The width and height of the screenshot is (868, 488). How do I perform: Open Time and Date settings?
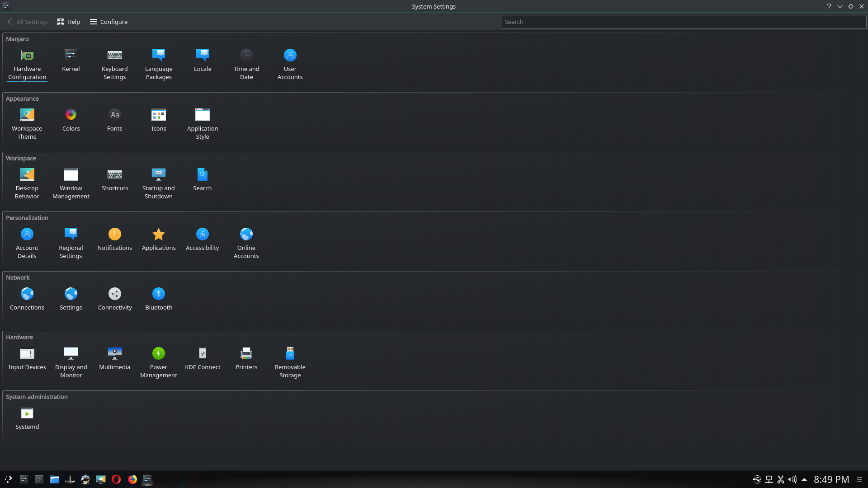coord(246,64)
